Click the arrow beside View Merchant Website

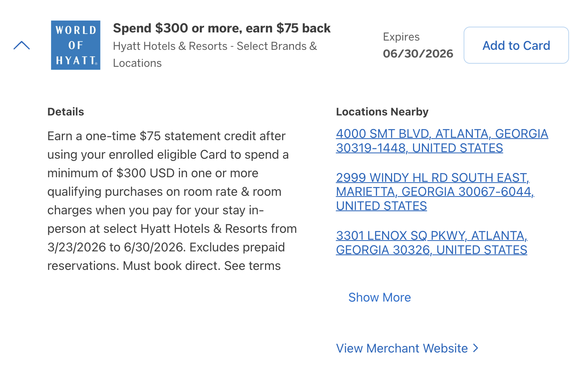pos(476,348)
